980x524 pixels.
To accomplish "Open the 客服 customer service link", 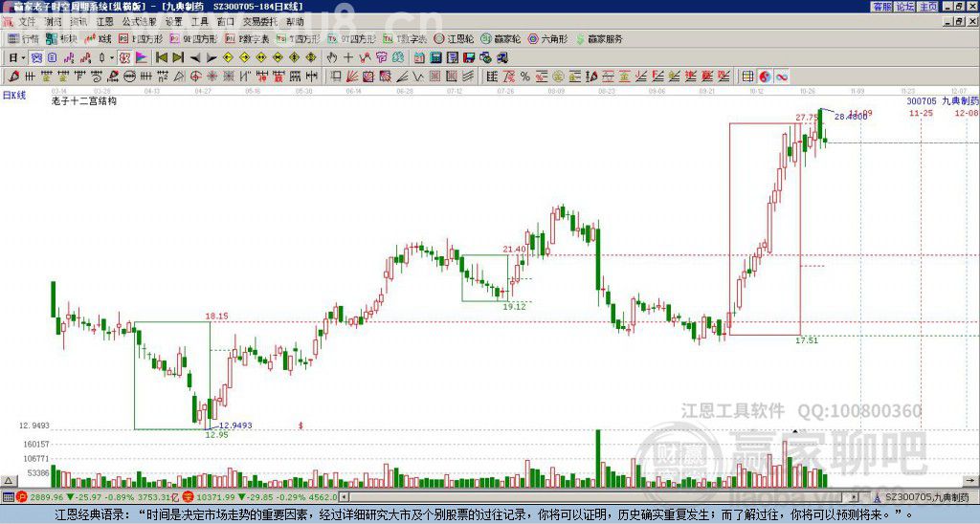I will [x=881, y=7].
